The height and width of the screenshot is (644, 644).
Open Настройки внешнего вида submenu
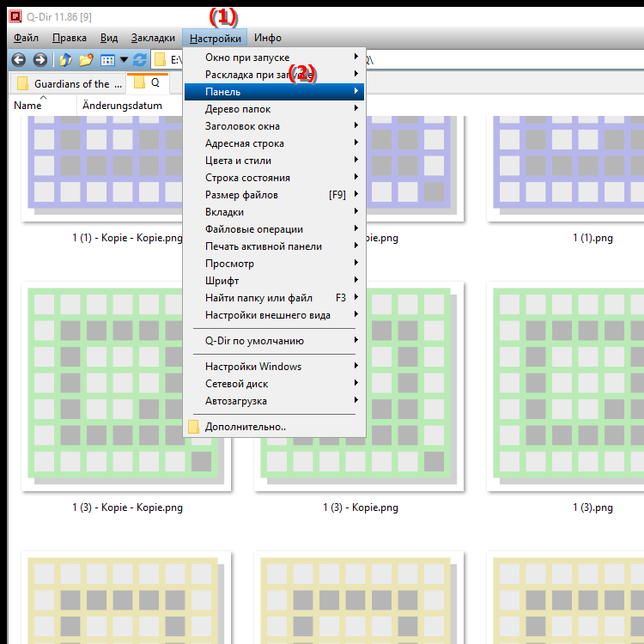point(275,315)
